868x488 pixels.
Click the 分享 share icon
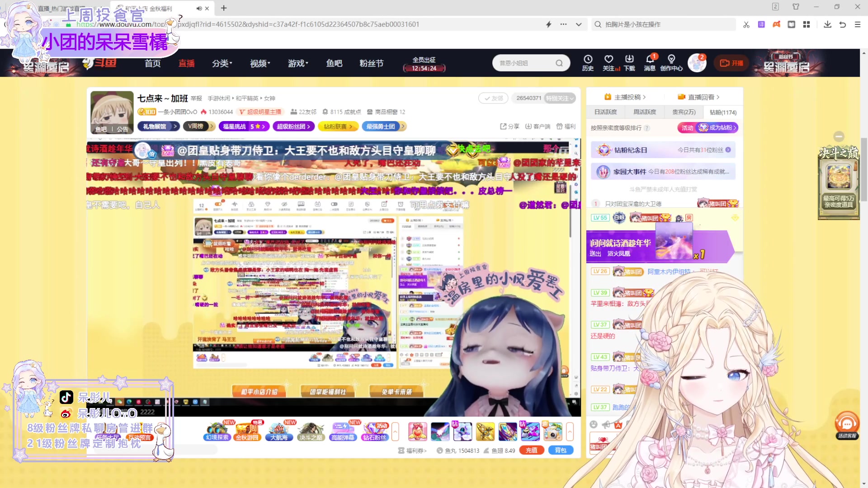click(x=509, y=127)
